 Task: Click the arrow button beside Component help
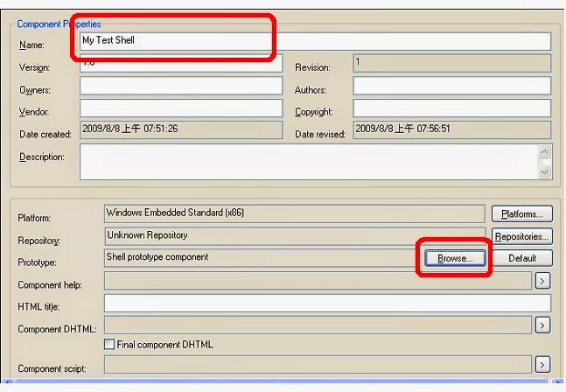542,281
